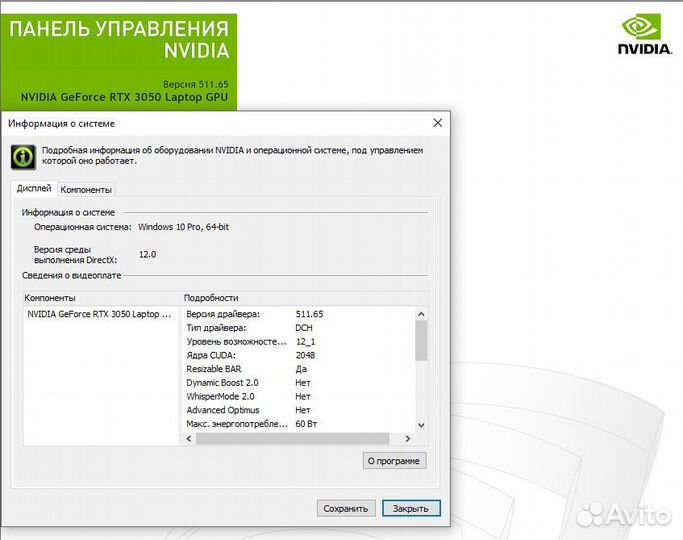Viewport: 683px width, 540px height.
Task: Click the horizontal scrollbar left arrow
Action: tap(190, 439)
